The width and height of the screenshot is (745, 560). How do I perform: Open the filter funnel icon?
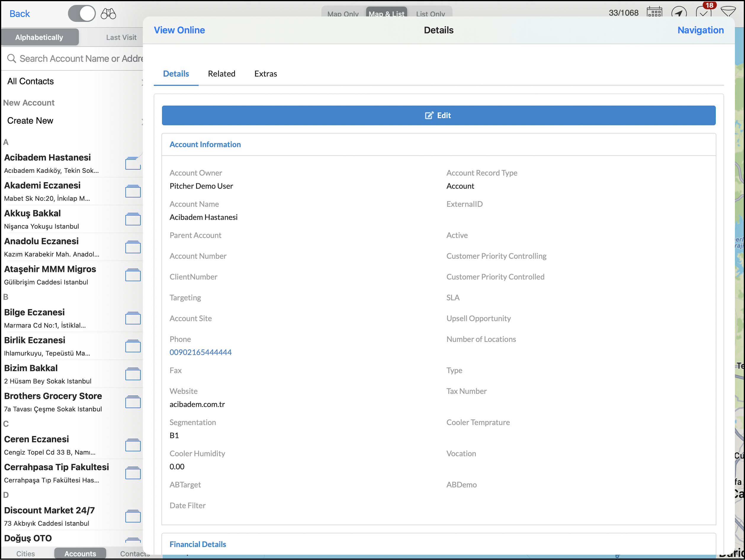[x=728, y=12]
